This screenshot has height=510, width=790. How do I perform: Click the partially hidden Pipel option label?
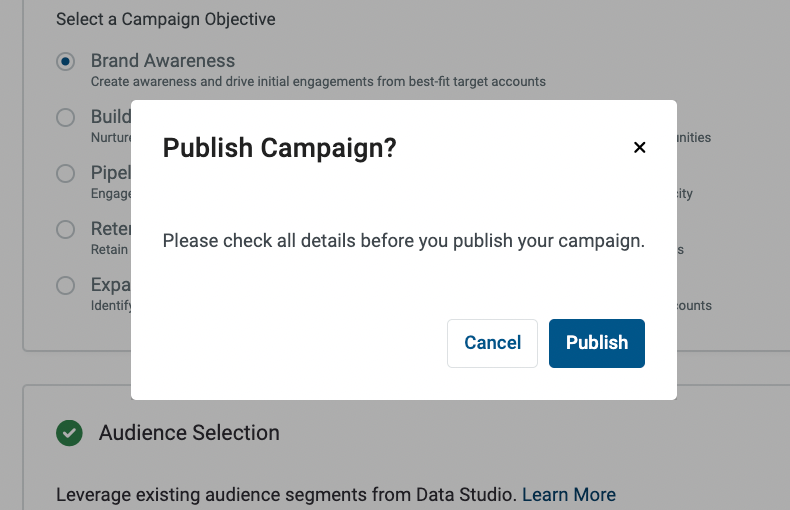pyautogui.click(x=111, y=173)
